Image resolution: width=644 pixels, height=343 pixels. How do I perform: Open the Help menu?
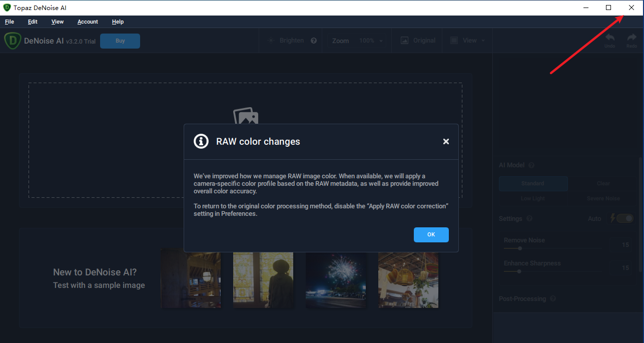pyautogui.click(x=118, y=22)
